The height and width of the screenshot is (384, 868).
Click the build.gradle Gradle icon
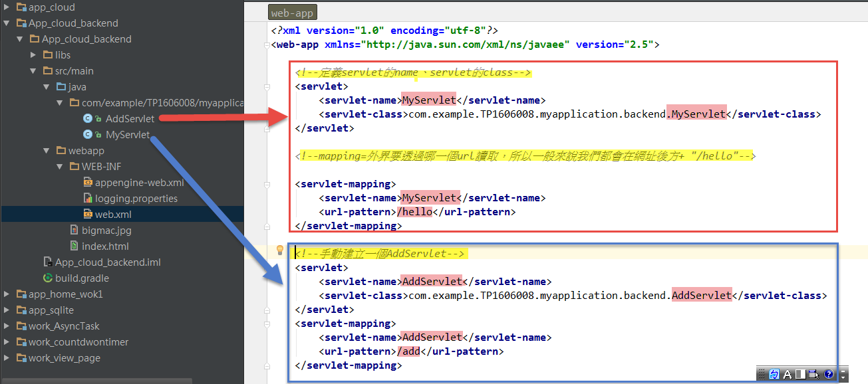point(48,278)
